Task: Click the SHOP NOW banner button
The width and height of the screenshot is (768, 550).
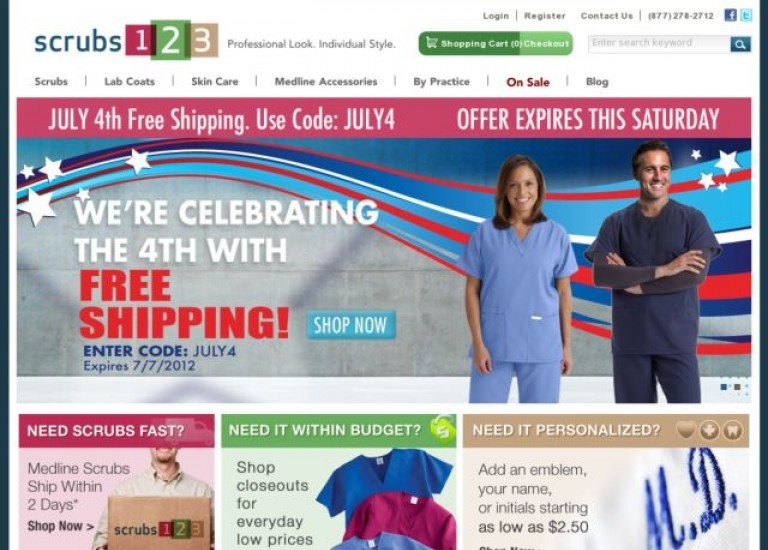Action: (351, 325)
